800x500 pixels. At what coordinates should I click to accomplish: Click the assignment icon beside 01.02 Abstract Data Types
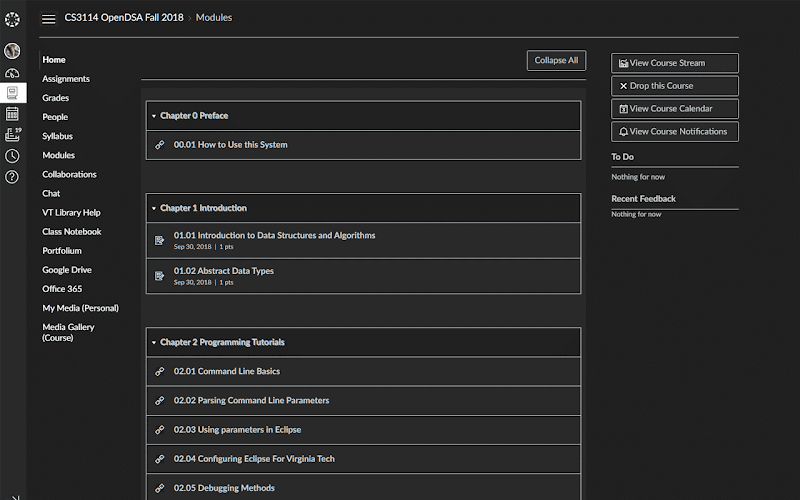click(160, 276)
